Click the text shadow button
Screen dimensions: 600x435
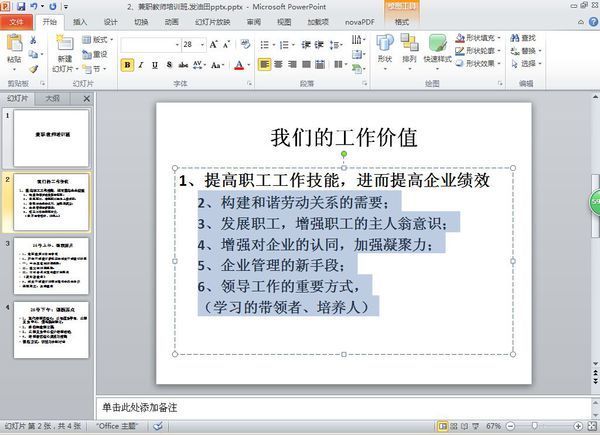(x=169, y=65)
